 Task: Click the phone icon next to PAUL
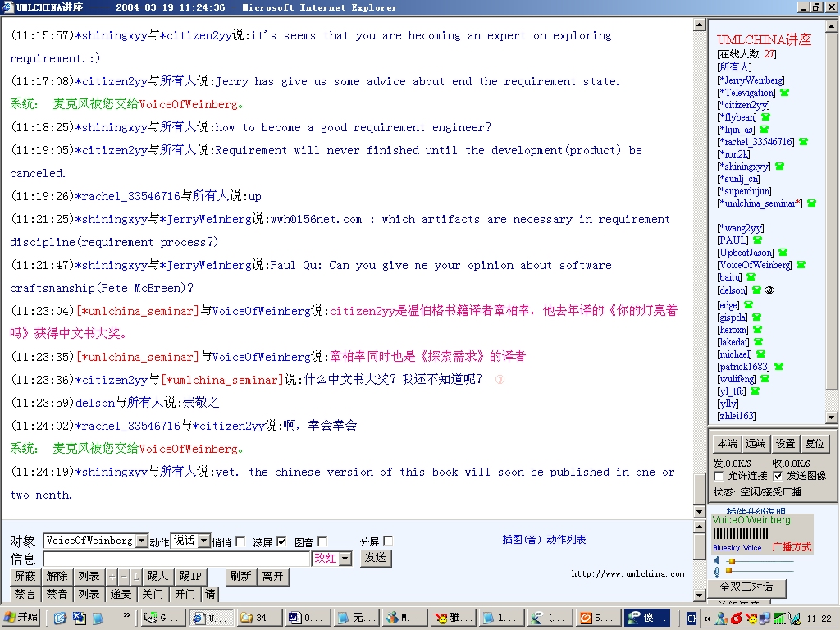(757, 240)
